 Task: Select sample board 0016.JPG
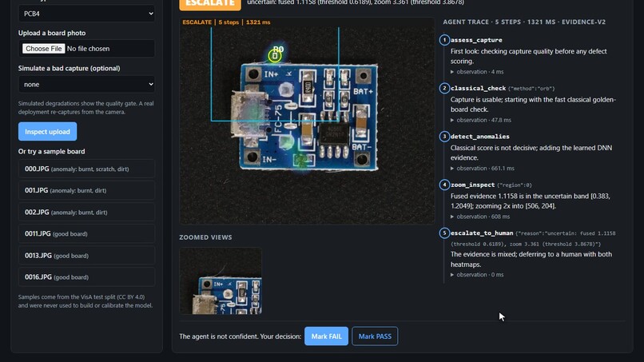[x=86, y=277]
